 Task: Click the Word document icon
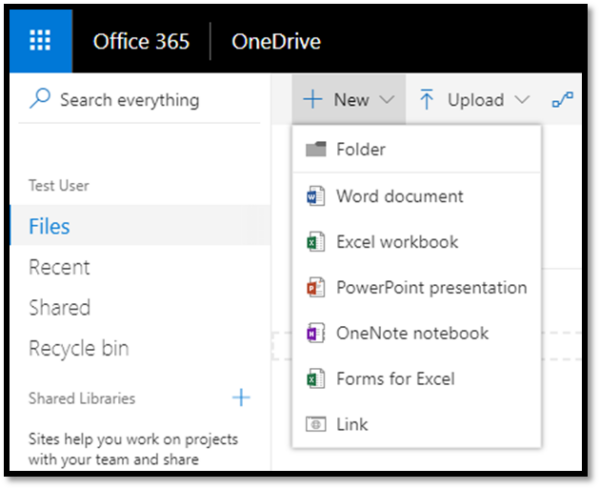tap(316, 196)
